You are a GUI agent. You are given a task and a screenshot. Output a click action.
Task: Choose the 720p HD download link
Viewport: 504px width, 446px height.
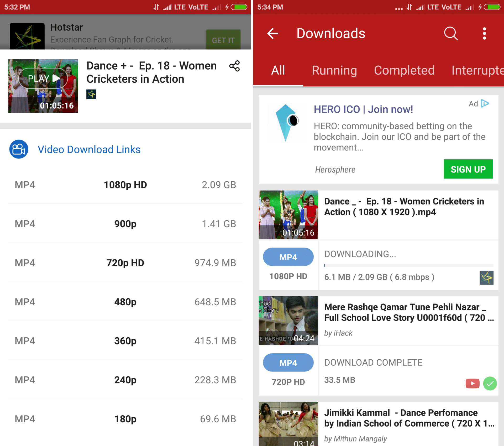(x=125, y=263)
